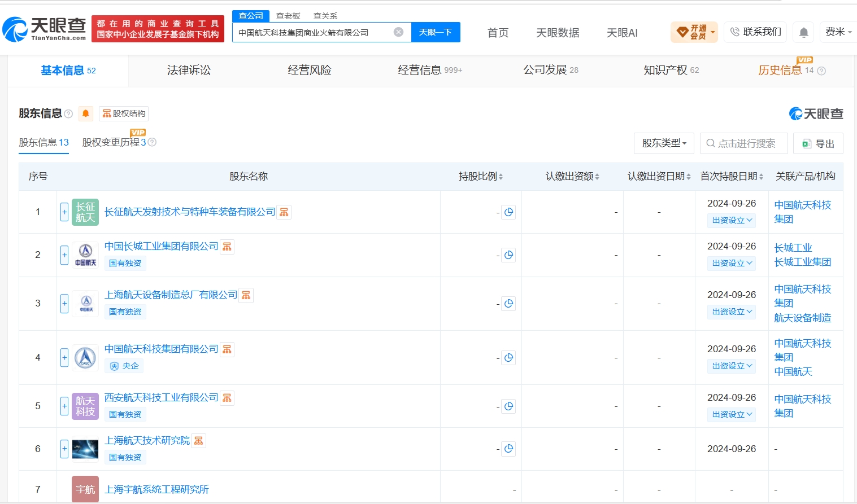Click the orange alert bell beside 股东信息
Image resolution: width=857 pixels, height=504 pixels.
pyautogui.click(x=86, y=113)
